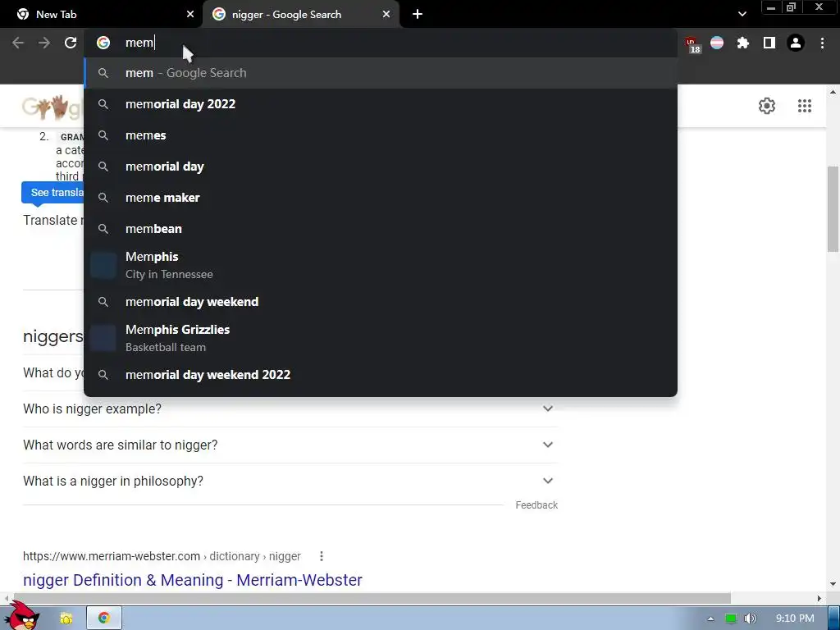
Task: Open Google search settings gear
Action: (767, 106)
